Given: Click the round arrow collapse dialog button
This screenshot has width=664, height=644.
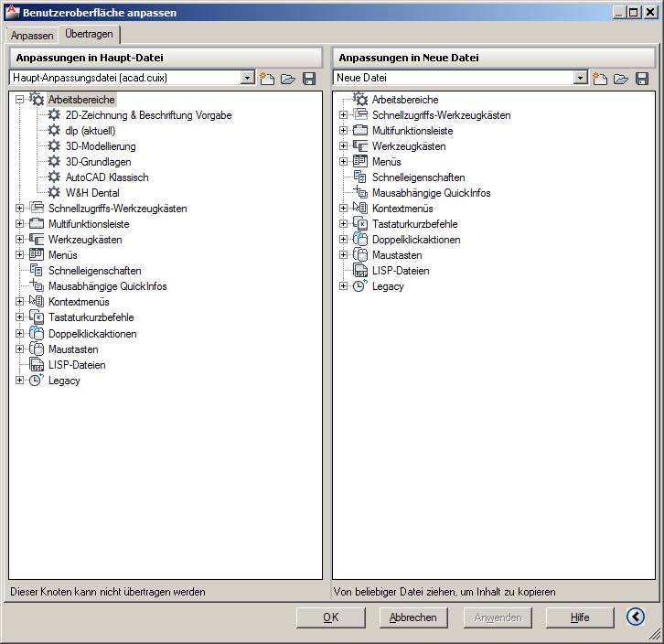Looking at the screenshot, I should [x=636, y=617].
